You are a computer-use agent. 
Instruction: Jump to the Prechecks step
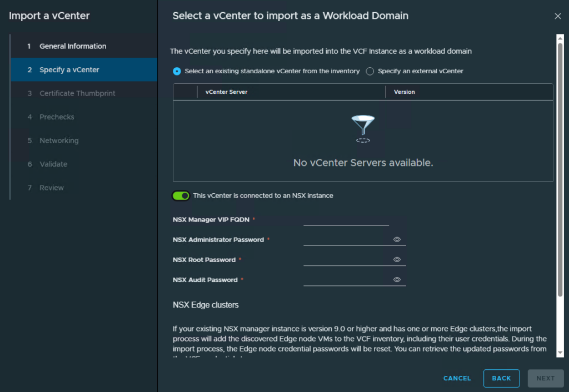tap(57, 117)
